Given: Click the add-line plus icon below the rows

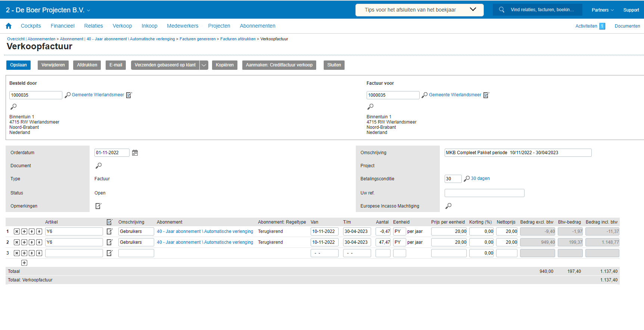Looking at the screenshot, I should pos(24,263).
